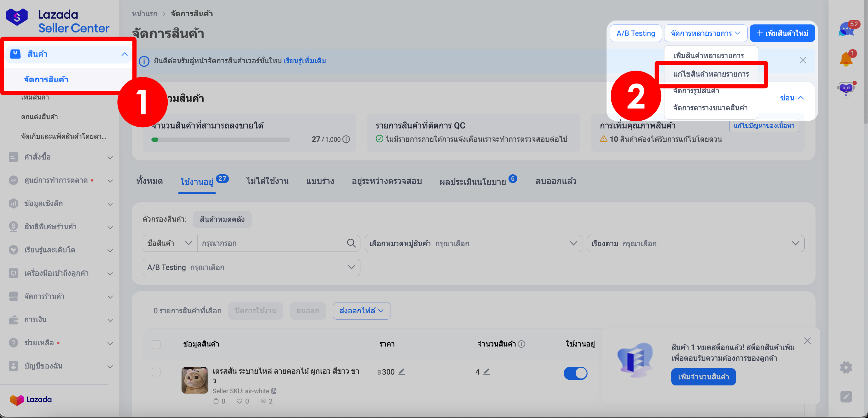This screenshot has height=418, width=868.
Task: Switch to the แบบร่าง tab
Action: point(320,181)
